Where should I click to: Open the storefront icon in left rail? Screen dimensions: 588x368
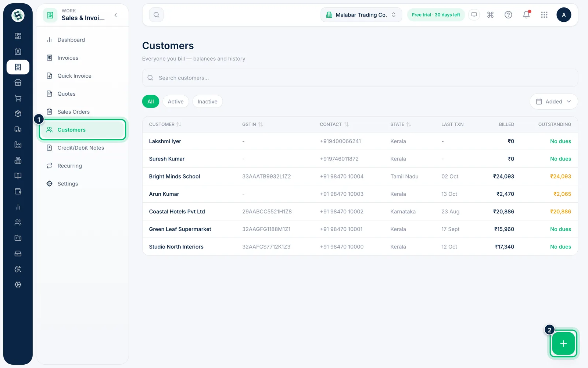[18, 83]
